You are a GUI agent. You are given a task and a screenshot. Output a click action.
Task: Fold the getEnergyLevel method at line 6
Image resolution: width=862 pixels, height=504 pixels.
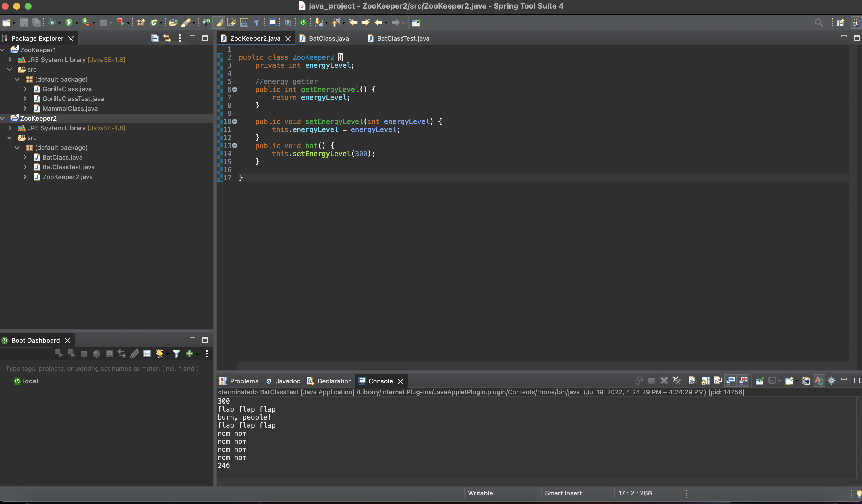(235, 89)
